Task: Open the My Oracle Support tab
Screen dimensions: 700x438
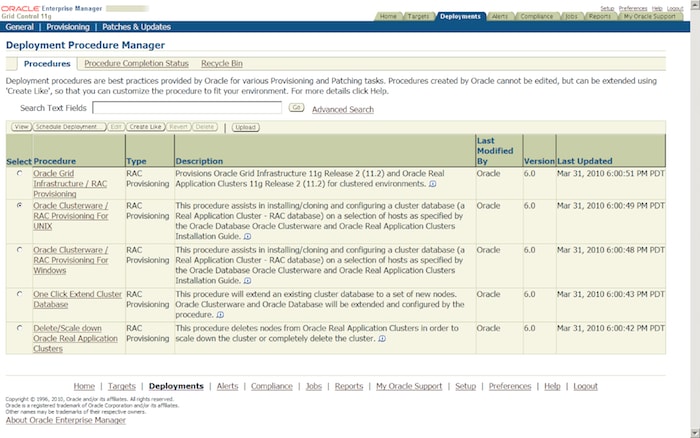Action: coord(650,17)
